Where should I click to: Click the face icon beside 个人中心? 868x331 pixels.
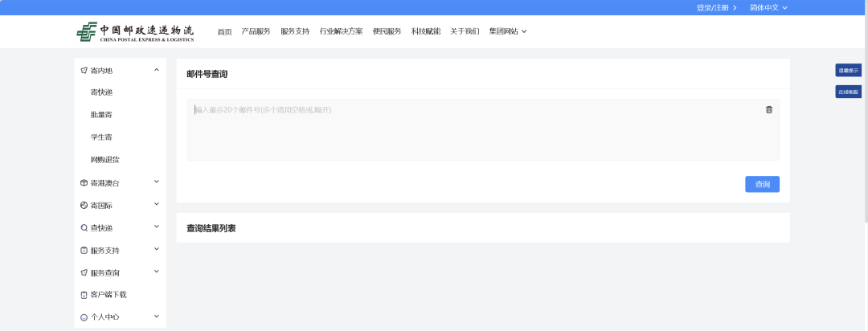coord(84,317)
